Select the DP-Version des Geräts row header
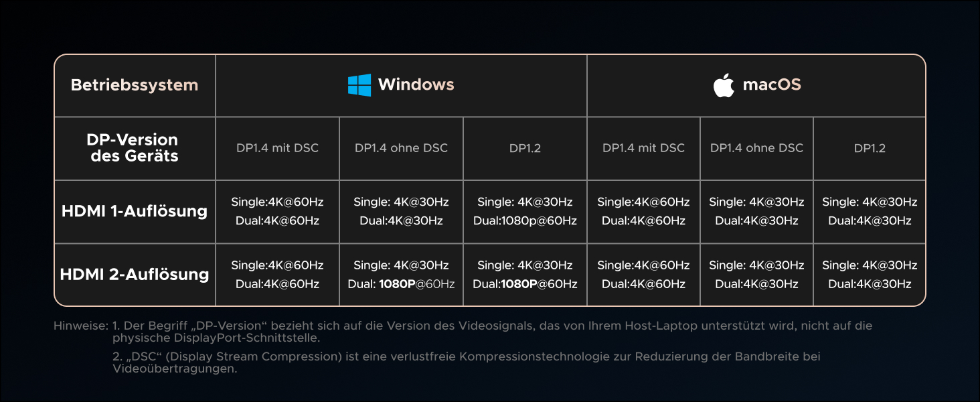This screenshot has height=402, width=980. coord(133,148)
